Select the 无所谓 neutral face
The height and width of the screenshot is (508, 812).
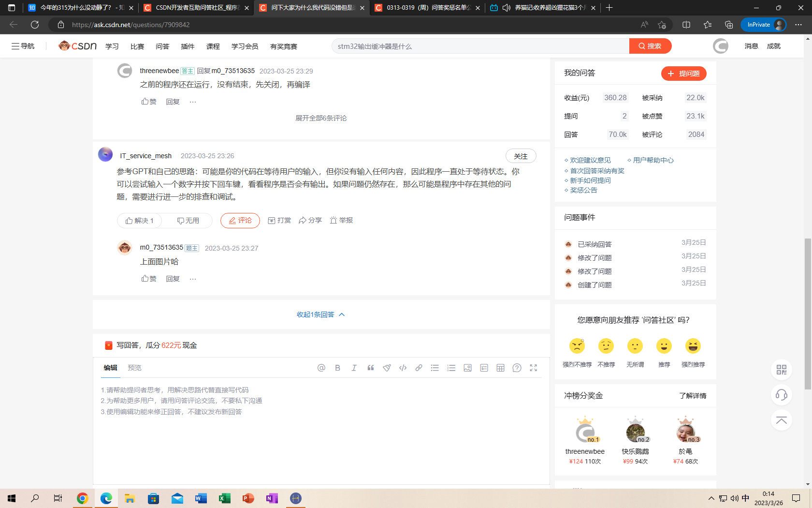click(635, 346)
